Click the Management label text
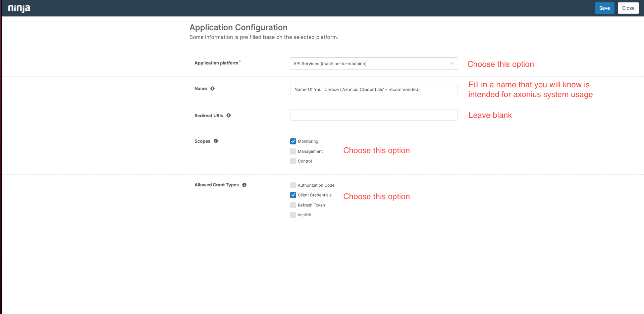The image size is (644, 314). coord(310,151)
